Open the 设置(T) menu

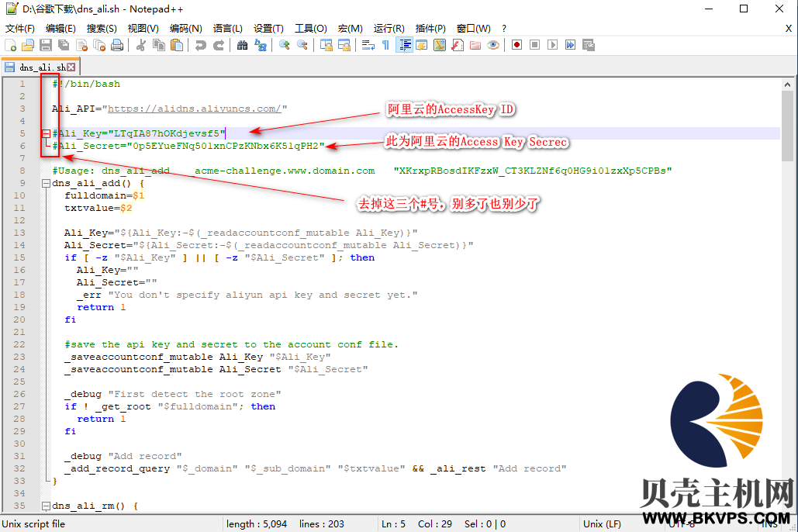pyautogui.click(x=268, y=29)
